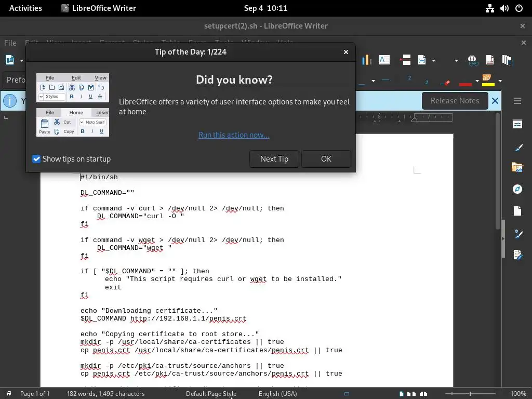Click Default Page Style in status bar
The height and width of the screenshot is (399, 532).
pyautogui.click(x=211, y=394)
